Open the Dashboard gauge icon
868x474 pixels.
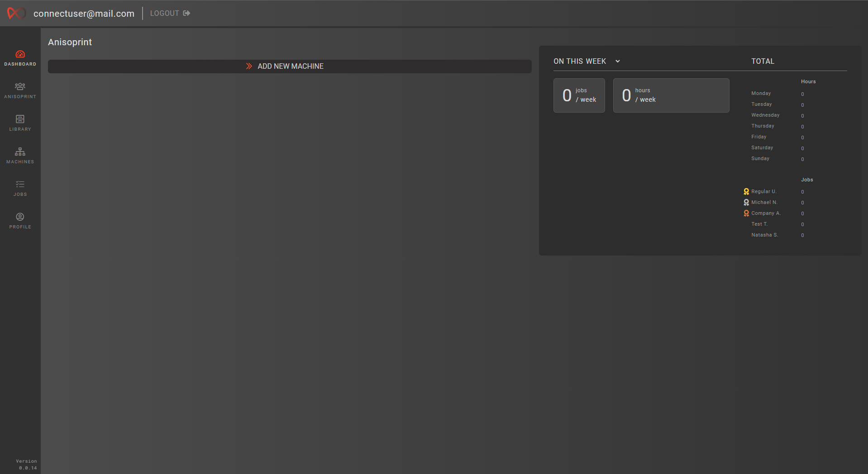point(20,54)
